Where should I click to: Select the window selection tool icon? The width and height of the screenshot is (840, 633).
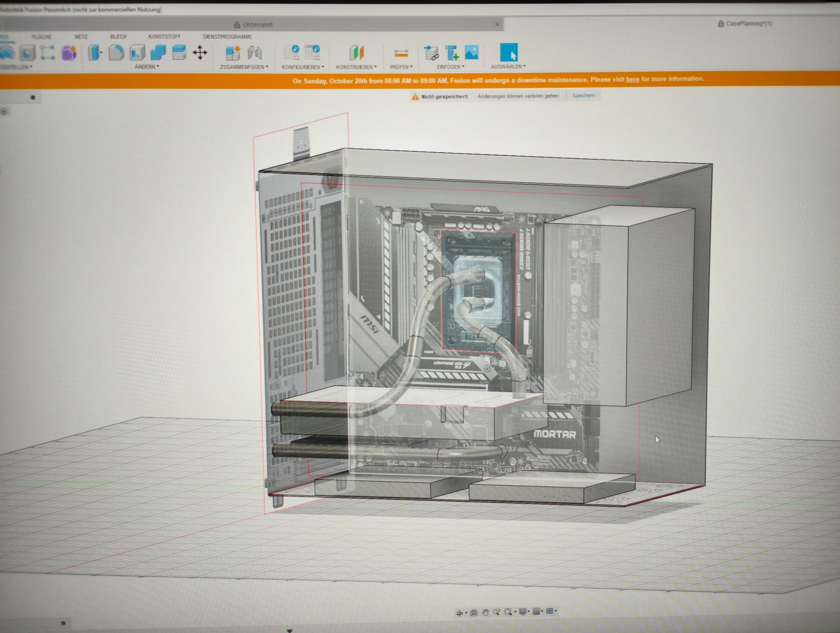[x=509, y=52]
